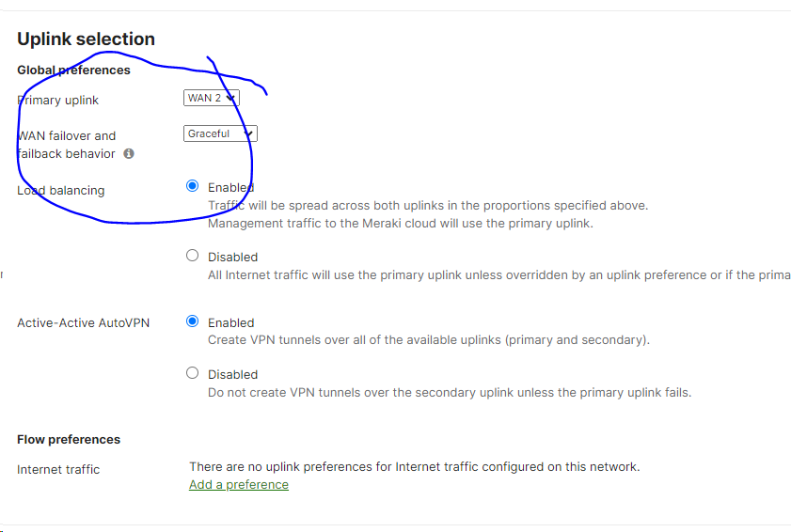Select Enabled radio for Load balancing
Viewport: 791px width, 532px height.
[192, 186]
